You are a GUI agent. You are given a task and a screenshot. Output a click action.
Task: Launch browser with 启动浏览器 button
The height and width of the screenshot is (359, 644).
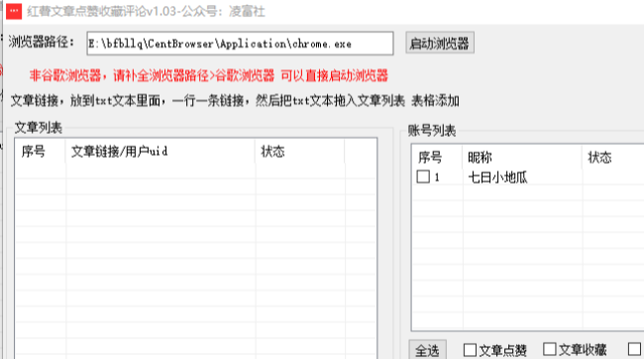tap(440, 43)
